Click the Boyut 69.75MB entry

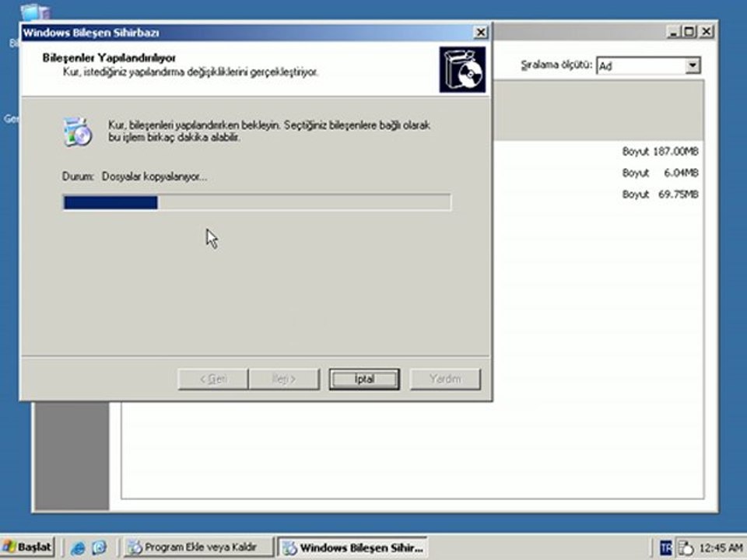click(660, 194)
